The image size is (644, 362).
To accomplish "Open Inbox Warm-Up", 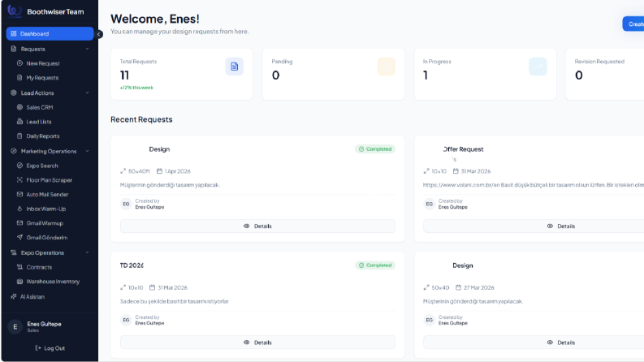I will 46,209.
